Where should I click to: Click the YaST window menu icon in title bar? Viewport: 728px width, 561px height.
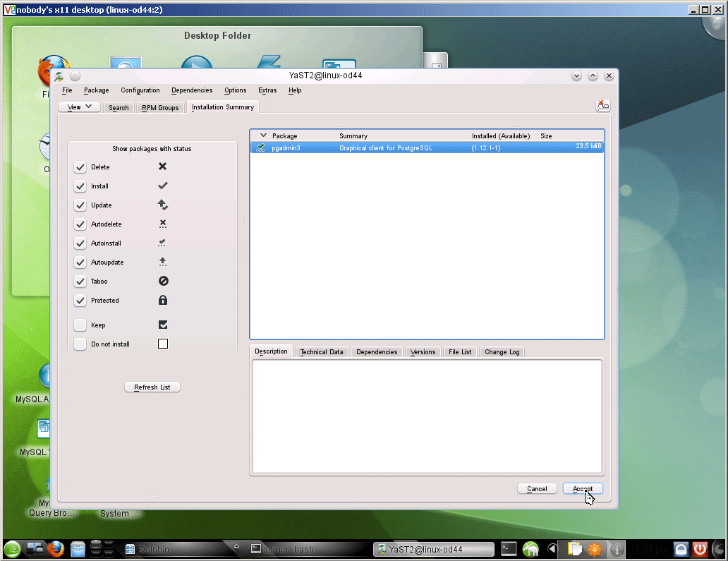[x=59, y=76]
